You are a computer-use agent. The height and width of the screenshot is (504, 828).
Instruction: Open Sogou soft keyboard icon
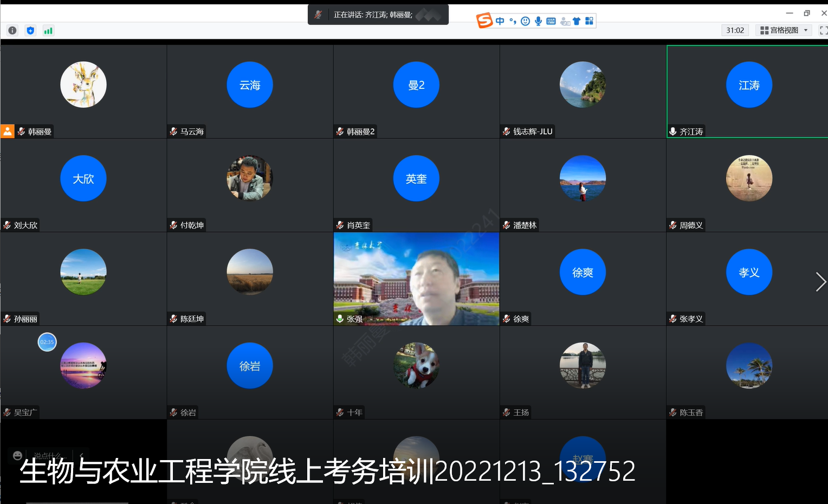tap(551, 21)
